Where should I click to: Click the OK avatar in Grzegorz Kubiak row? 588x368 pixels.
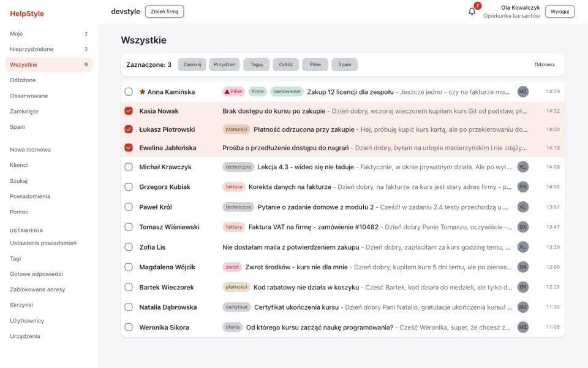point(522,186)
